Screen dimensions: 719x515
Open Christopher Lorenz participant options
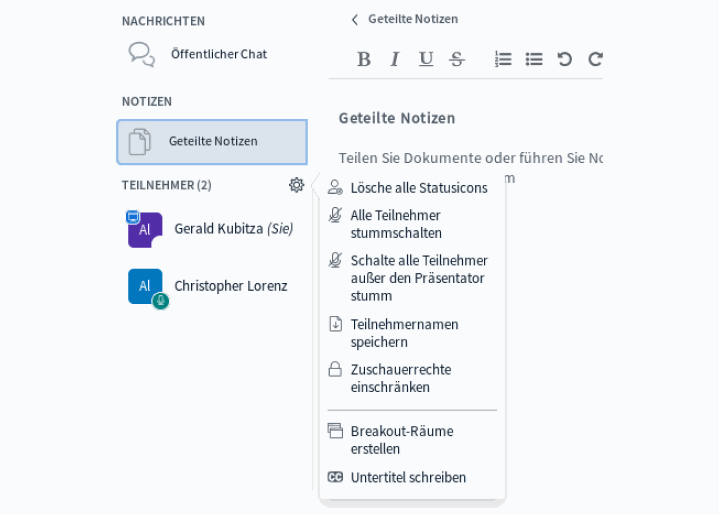click(230, 286)
